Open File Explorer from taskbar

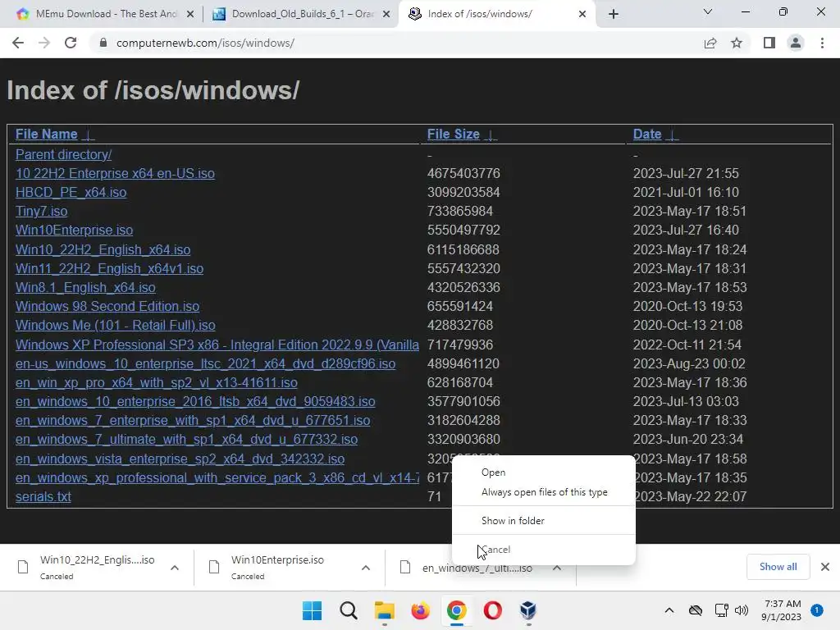pos(384,610)
